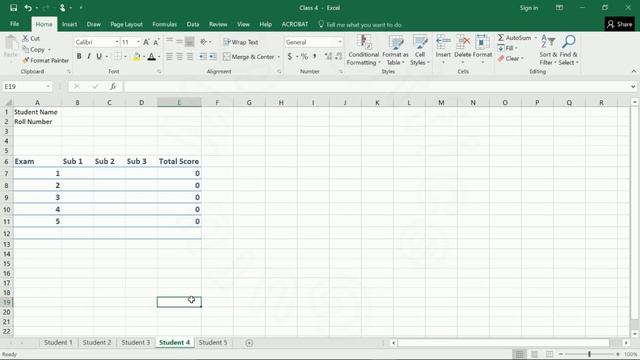Apply the Font Color red A
Screen dimensions: 640x360
(x=151, y=57)
